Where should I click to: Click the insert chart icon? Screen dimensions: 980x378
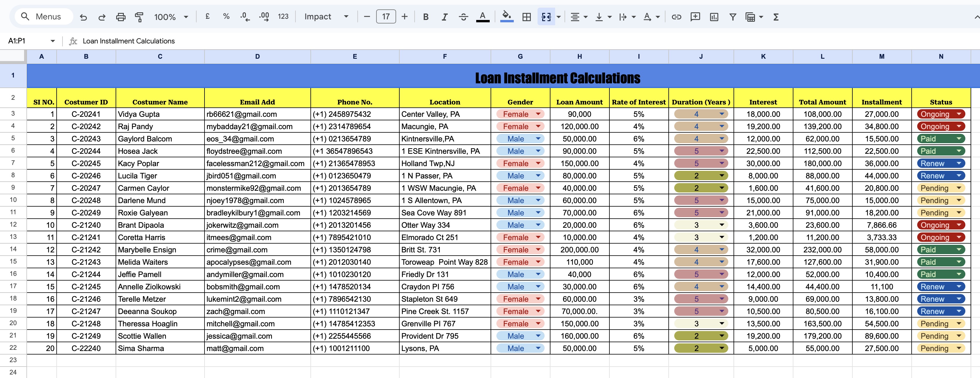pos(714,17)
